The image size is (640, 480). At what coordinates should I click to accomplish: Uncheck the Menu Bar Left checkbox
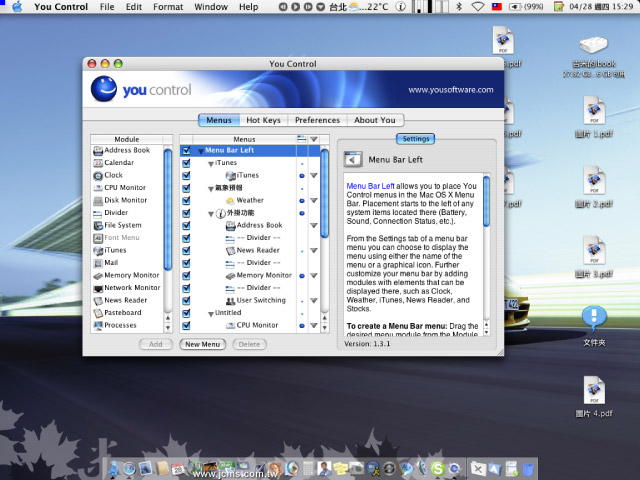(186, 150)
